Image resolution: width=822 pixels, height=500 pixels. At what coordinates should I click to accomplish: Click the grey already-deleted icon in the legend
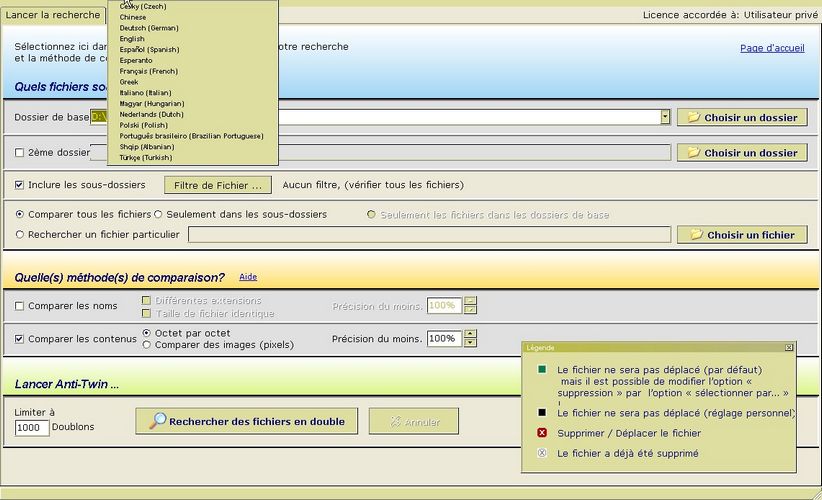point(542,453)
